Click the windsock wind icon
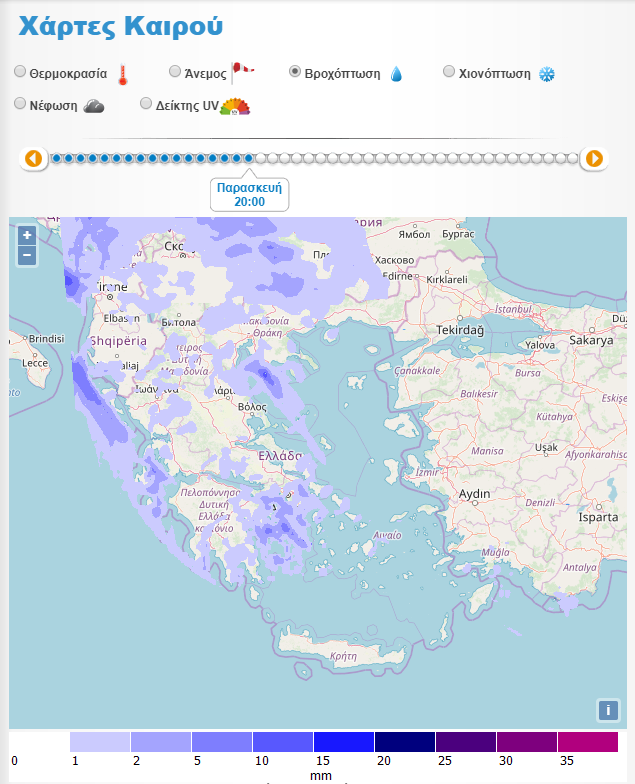Viewport: 635px width, 784px height. 242,74
